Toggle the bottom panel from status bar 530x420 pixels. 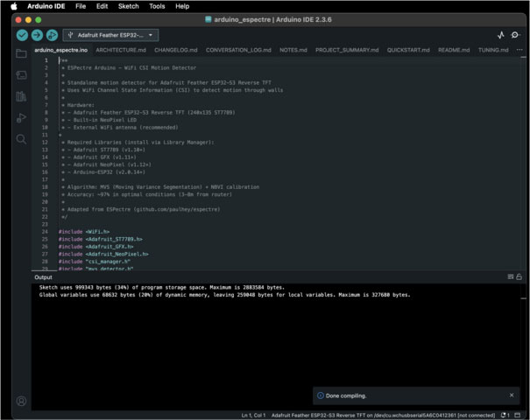tap(518, 416)
